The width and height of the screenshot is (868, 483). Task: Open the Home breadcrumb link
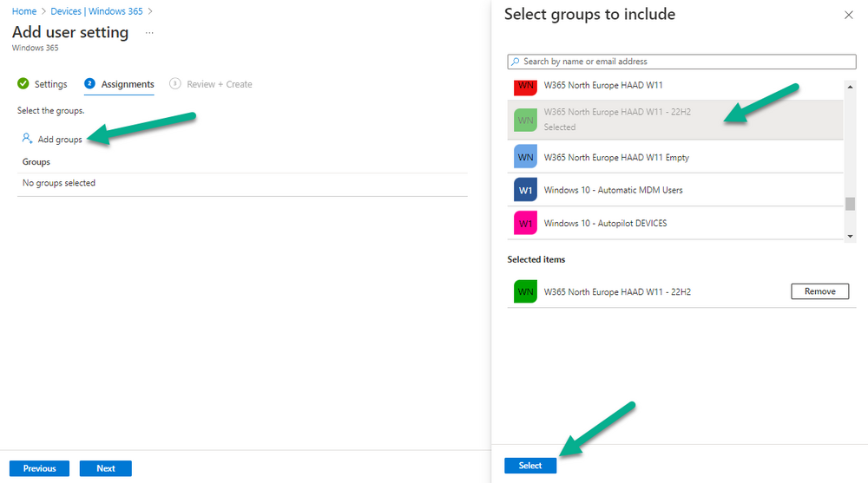(24, 11)
